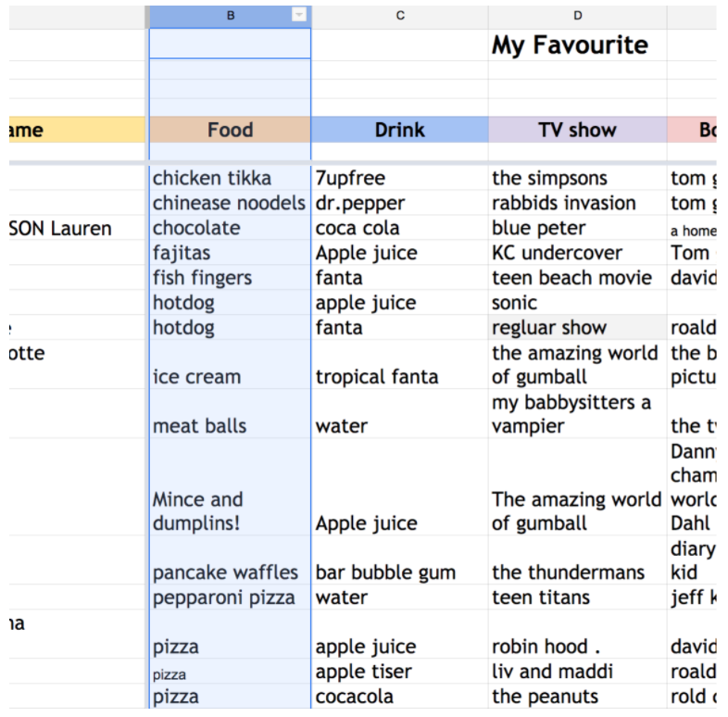The image size is (728, 717).
Task: Select column D header
Action: (577, 16)
